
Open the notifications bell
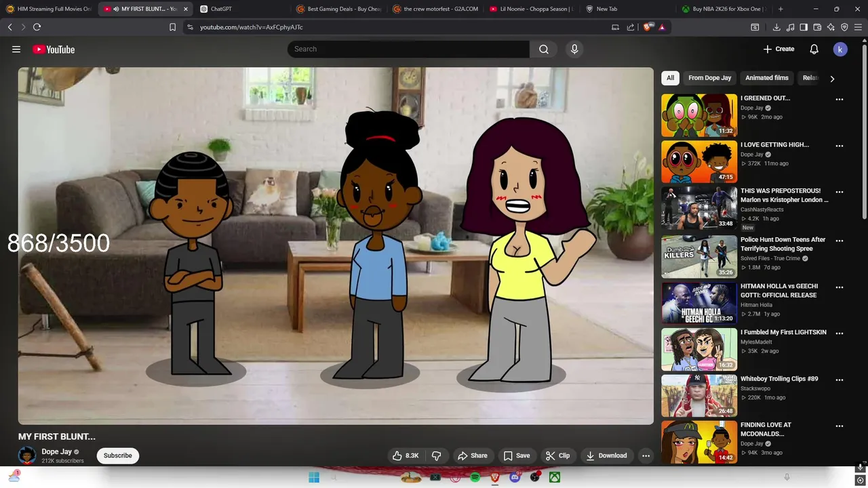click(814, 49)
